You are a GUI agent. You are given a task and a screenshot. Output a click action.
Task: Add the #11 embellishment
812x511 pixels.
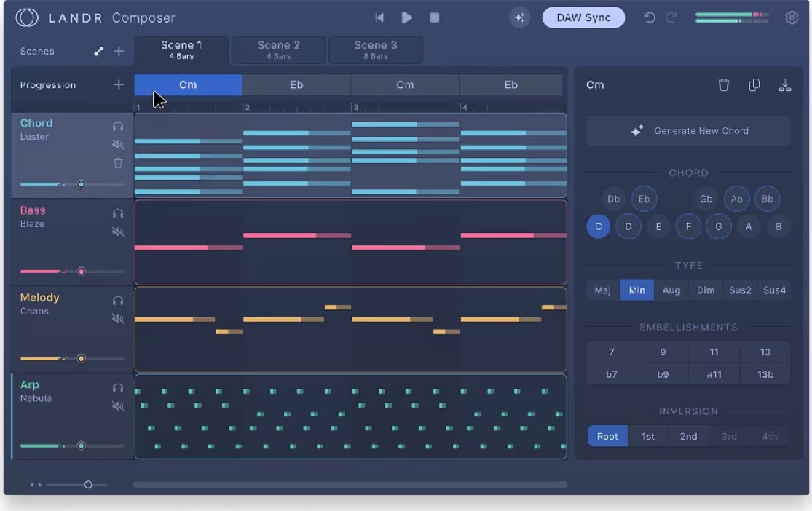coord(714,374)
